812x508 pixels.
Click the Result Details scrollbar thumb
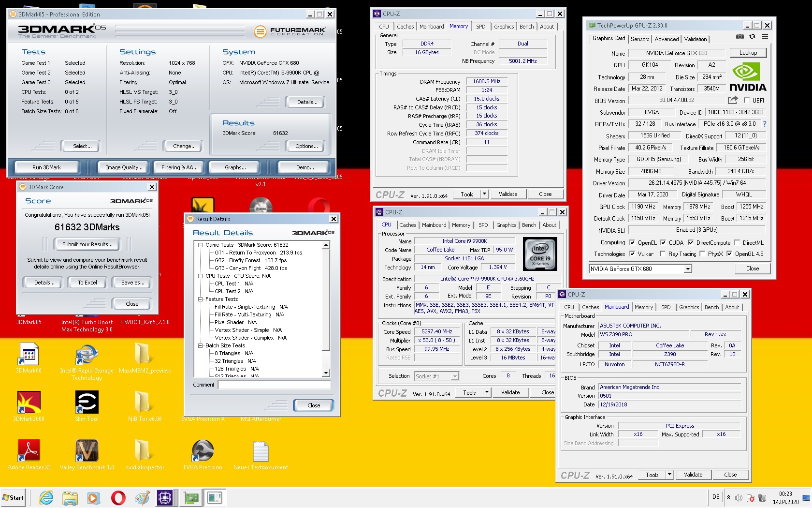tap(326, 299)
